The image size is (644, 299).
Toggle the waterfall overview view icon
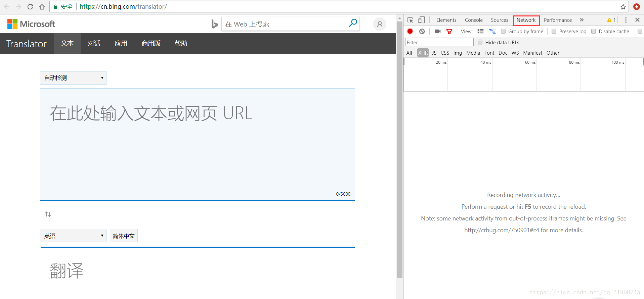[492, 31]
